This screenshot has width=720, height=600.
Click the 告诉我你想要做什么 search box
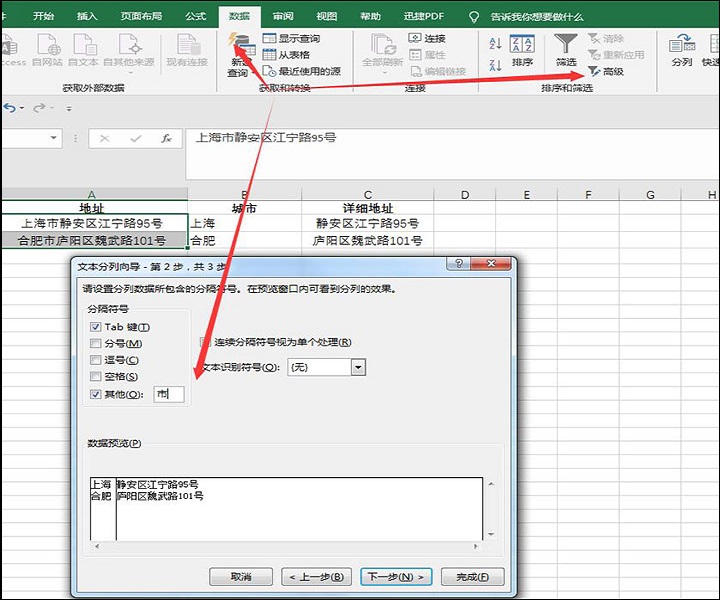pyautogui.click(x=537, y=17)
